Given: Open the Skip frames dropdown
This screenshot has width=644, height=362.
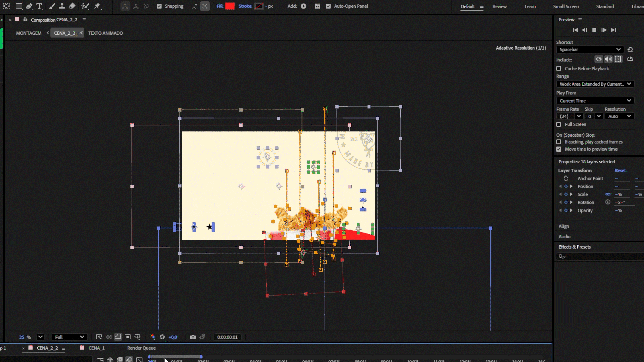Looking at the screenshot, I should coord(594,116).
